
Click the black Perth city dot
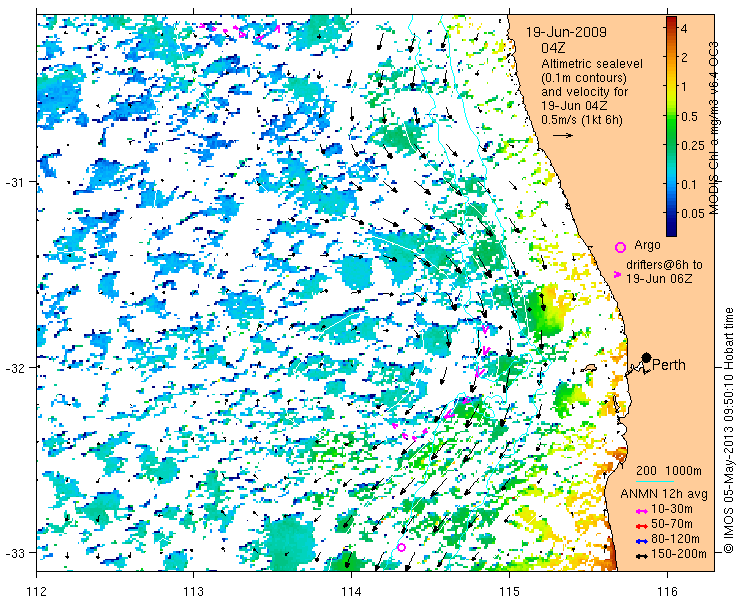(647, 358)
